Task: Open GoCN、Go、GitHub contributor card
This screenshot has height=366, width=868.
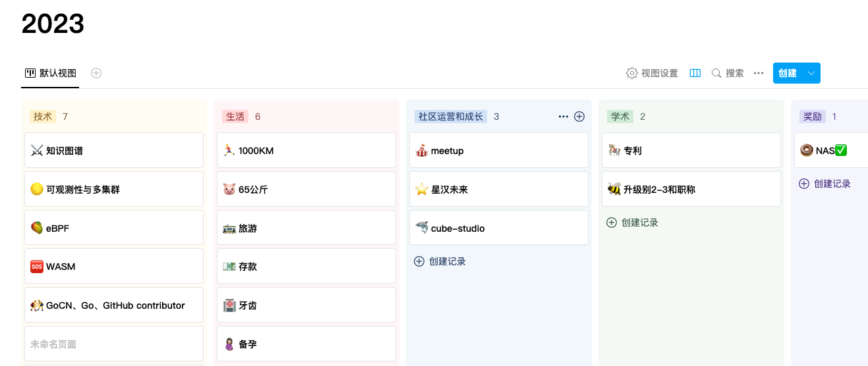Action: click(x=114, y=305)
